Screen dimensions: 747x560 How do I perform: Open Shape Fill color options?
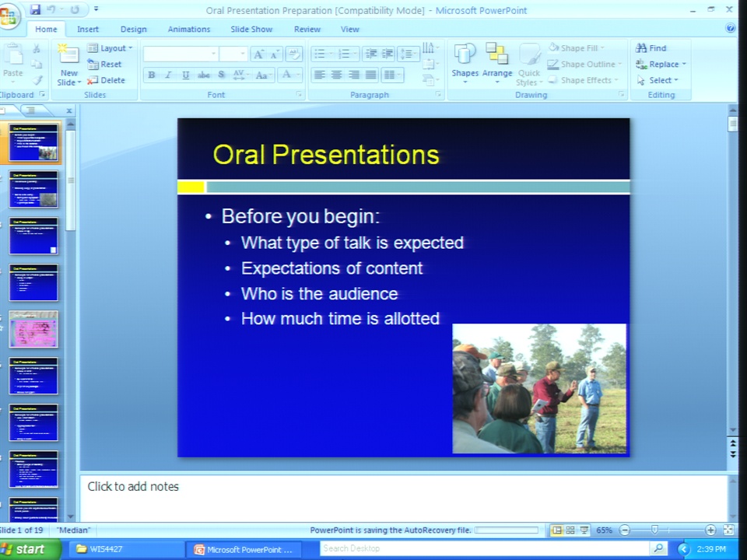[577, 48]
